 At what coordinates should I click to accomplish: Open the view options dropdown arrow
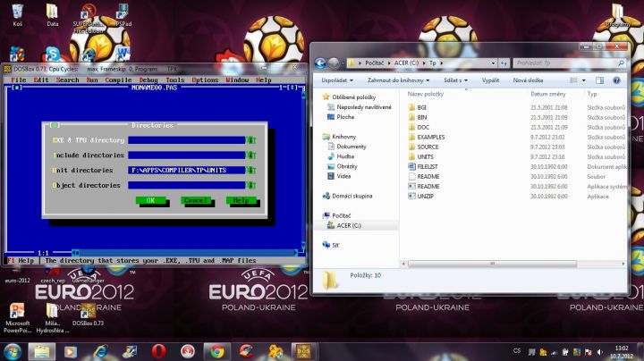click(x=583, y=80)
